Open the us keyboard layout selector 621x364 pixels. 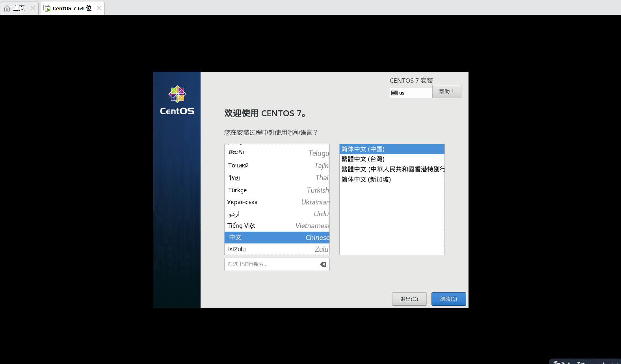click(411, 93)
